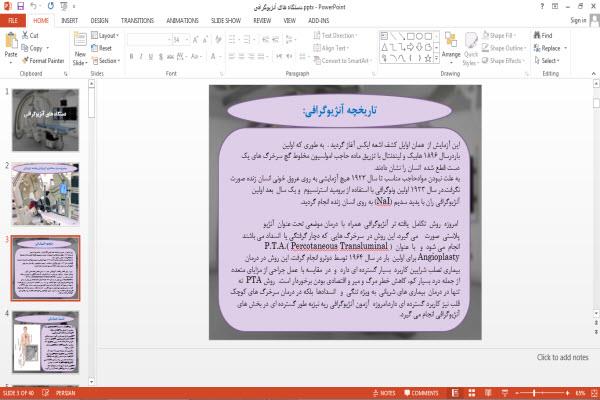Select slide 1 thumbnail in the slide panel
This screenshot has width=600, height=400.
point(46,120)
